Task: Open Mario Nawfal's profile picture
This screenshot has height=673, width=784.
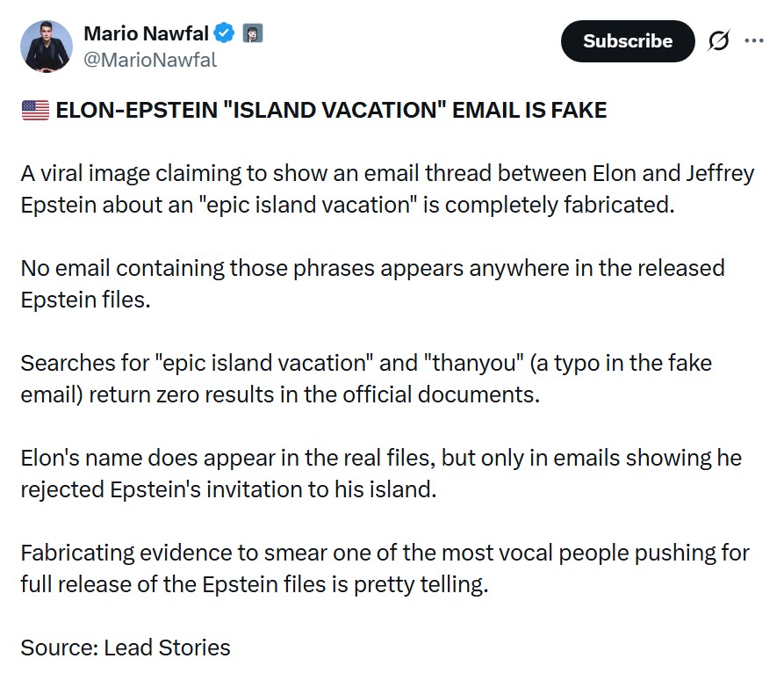Action: click(x=47, y=46)
